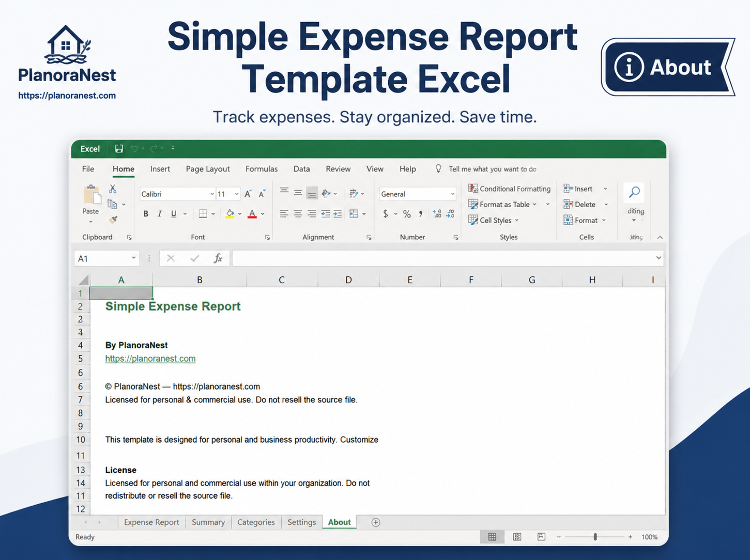Increase indent

pos(338,214)
